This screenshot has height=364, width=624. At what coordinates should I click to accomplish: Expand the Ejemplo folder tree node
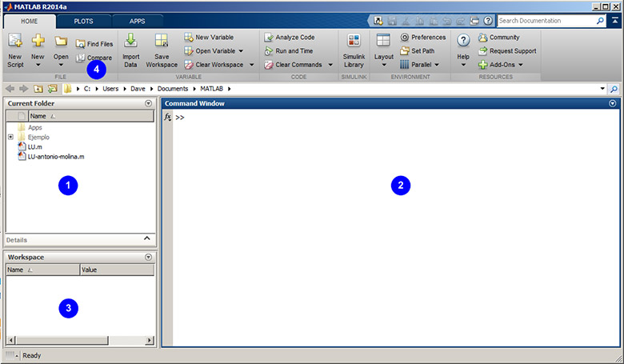(x=10, y=137)
